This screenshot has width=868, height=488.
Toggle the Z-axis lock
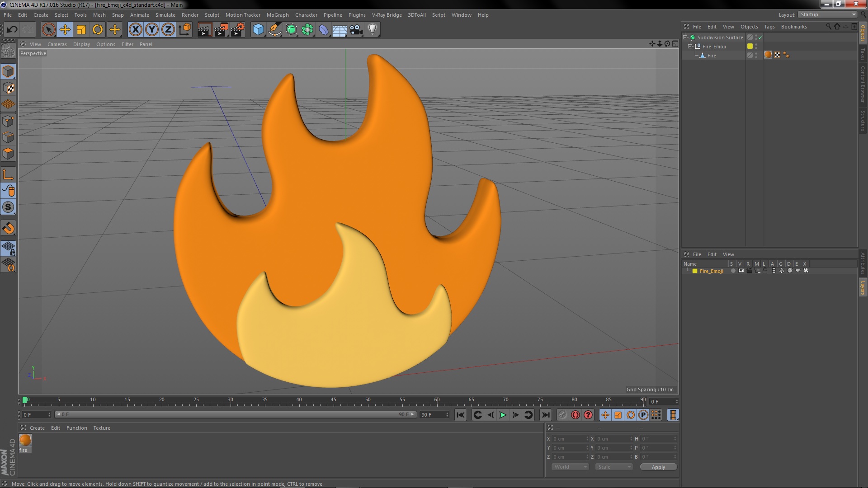tap(168, 30)
